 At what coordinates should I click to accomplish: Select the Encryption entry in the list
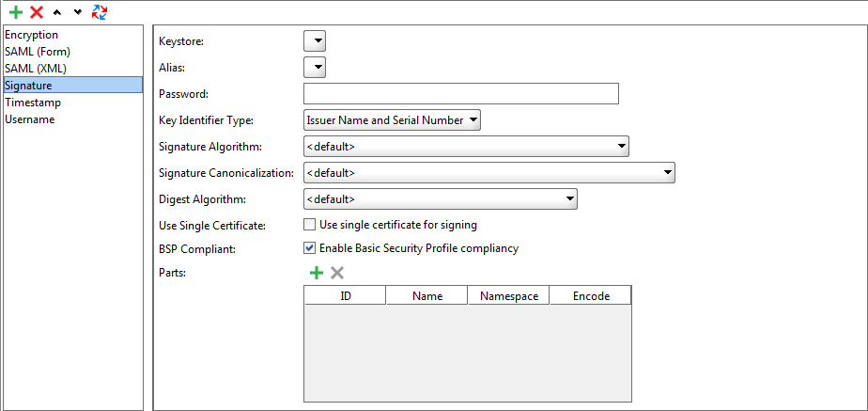click(x=31, y=35)
